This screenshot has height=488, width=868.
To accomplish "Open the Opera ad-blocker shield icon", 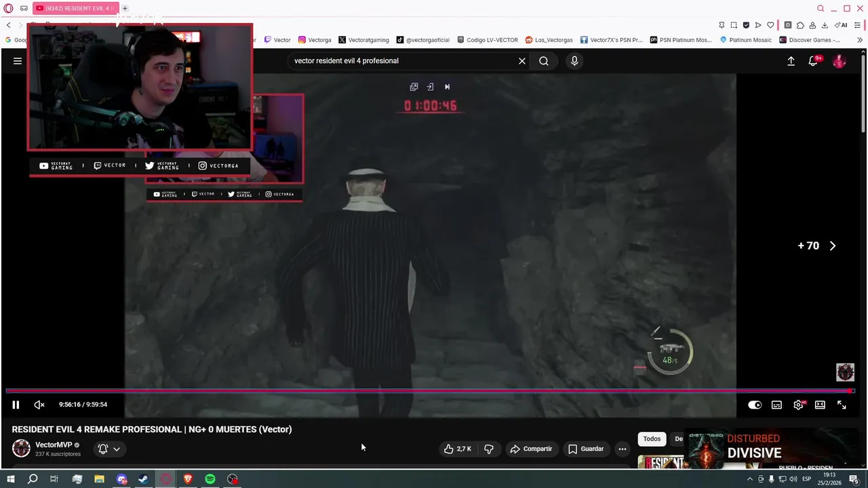I will point(746,25).
